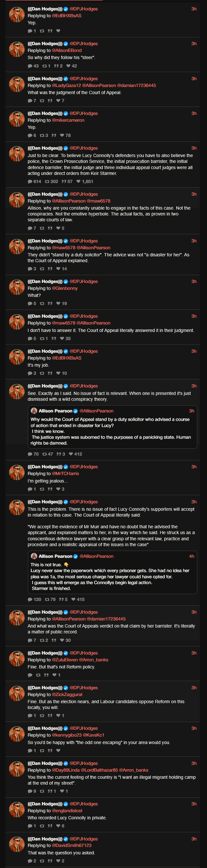Open the @mikercameron profile mention
This screenshot has height=868, width=207.
point(68,120)
